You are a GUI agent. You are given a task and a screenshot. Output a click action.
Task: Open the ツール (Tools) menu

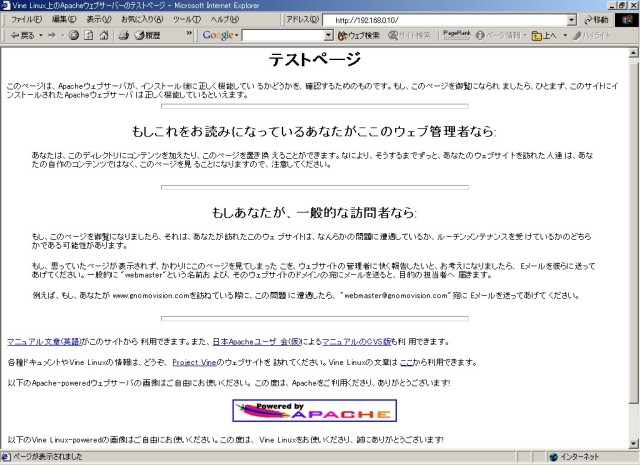(186, 19)
